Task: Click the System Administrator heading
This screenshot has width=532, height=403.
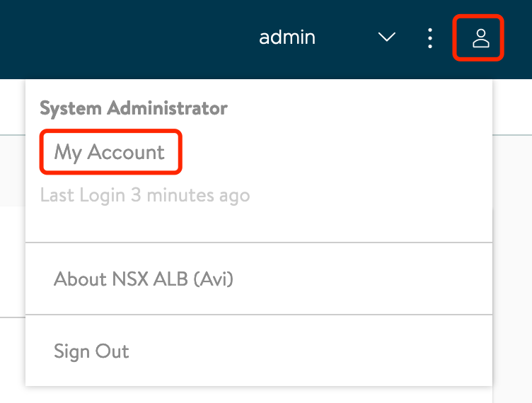Action: point(134,108)
